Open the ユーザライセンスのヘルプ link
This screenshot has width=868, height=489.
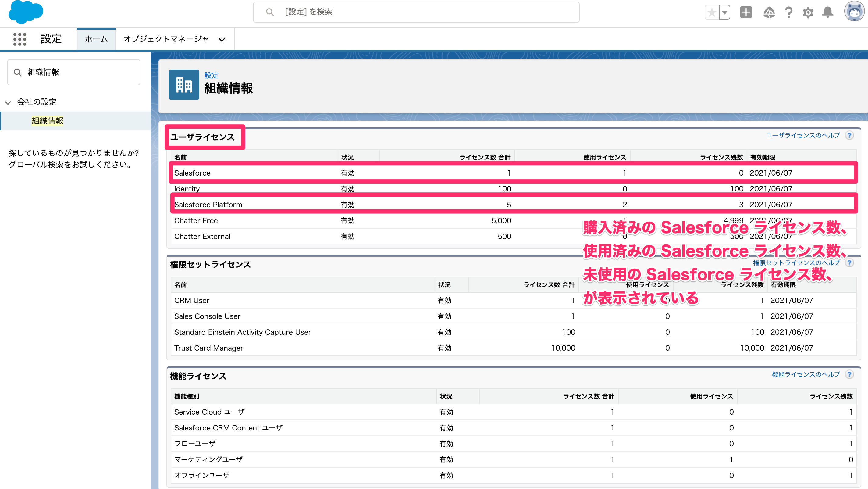pyautogui.click(x=803, y=135)
